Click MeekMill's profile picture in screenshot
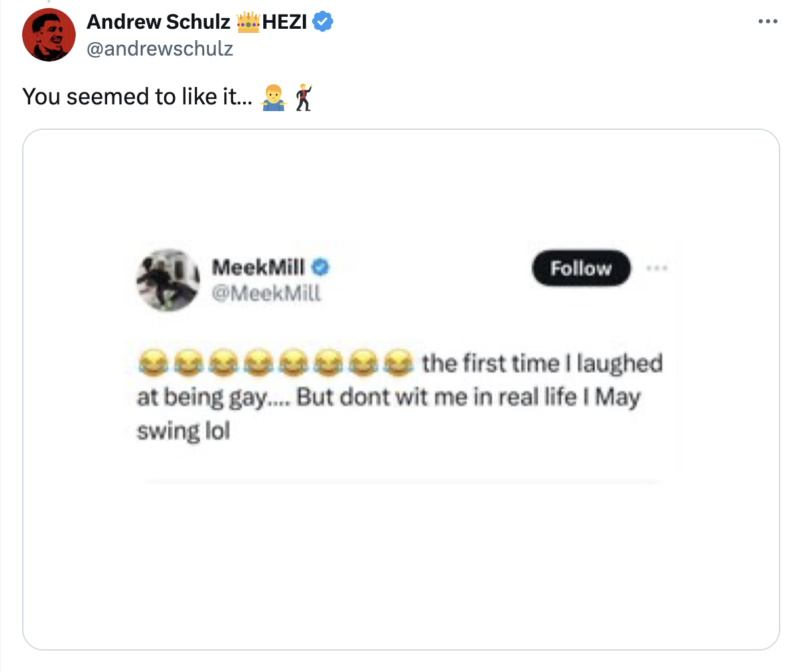Viewport: 793px width, 672px height. pyautogui.click(x=168, y=280)
